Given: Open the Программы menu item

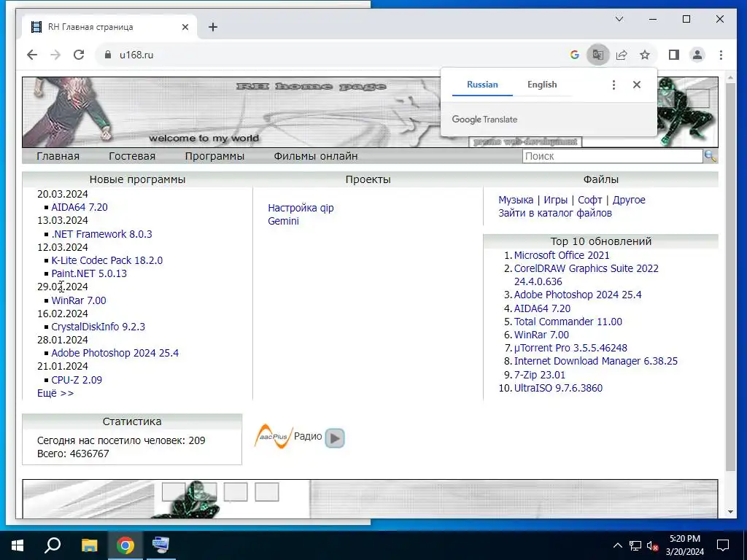Looking at the screenshot, I should tap(214, 156).
